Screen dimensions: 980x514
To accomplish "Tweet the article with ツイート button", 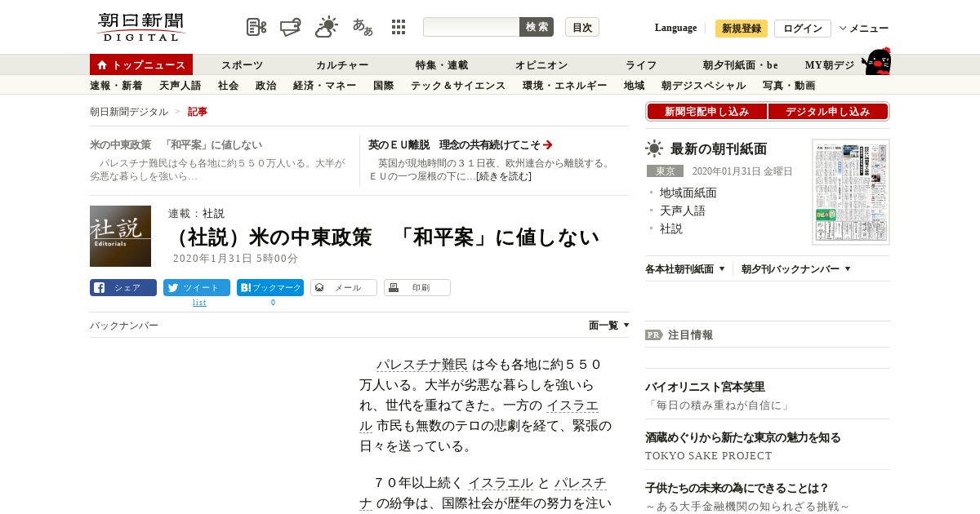I will point(197,287).
